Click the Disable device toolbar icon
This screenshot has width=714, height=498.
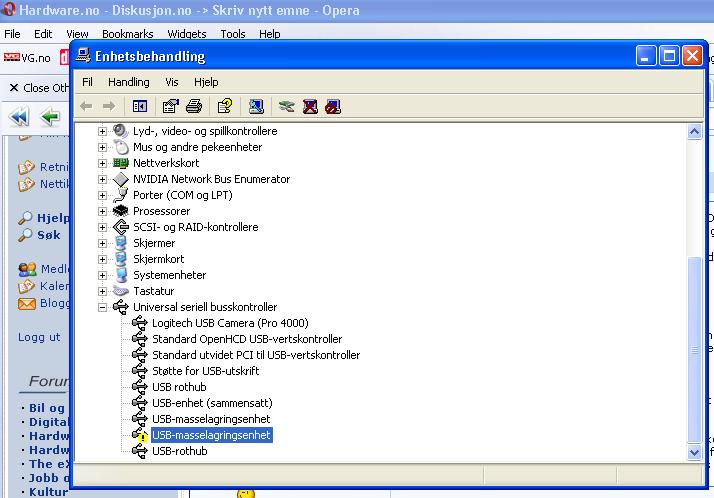pyautogui.click(x=333, y=106)
